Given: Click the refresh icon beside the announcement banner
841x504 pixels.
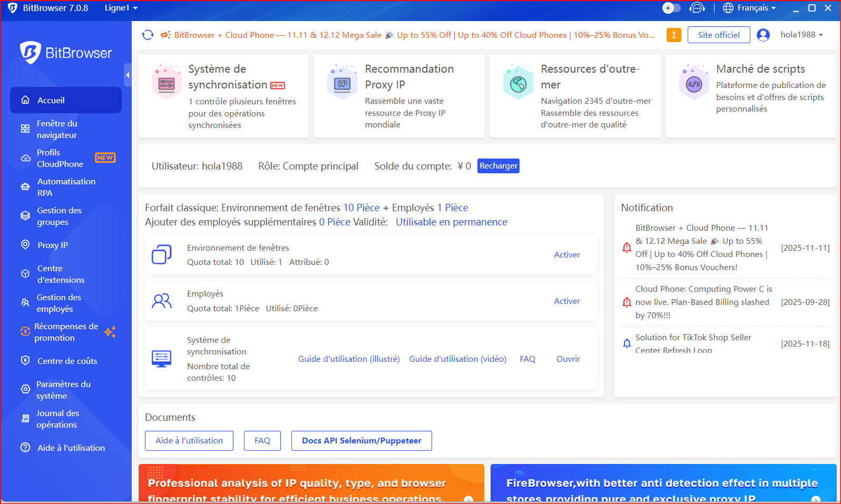Looking at the screenshot, I should 148,35.
